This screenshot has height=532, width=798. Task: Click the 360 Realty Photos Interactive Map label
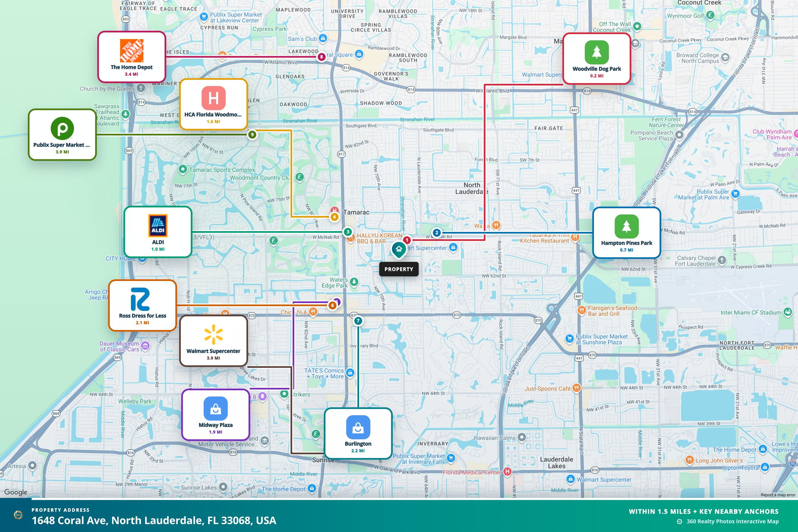click(733, 521)
